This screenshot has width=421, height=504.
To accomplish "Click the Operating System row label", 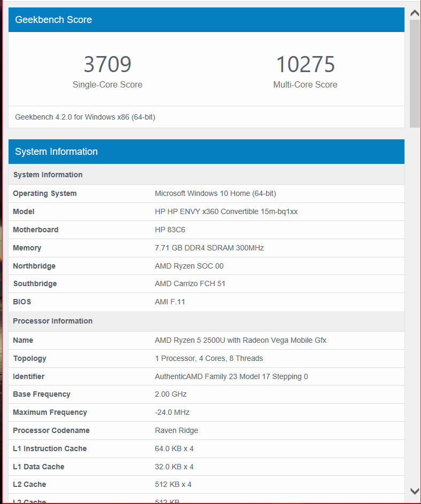I will (x=45, y=193).
